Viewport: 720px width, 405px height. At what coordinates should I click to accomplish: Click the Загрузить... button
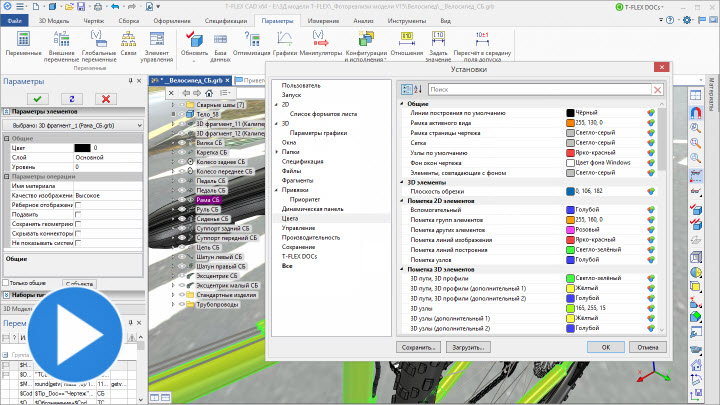(468, 348)
